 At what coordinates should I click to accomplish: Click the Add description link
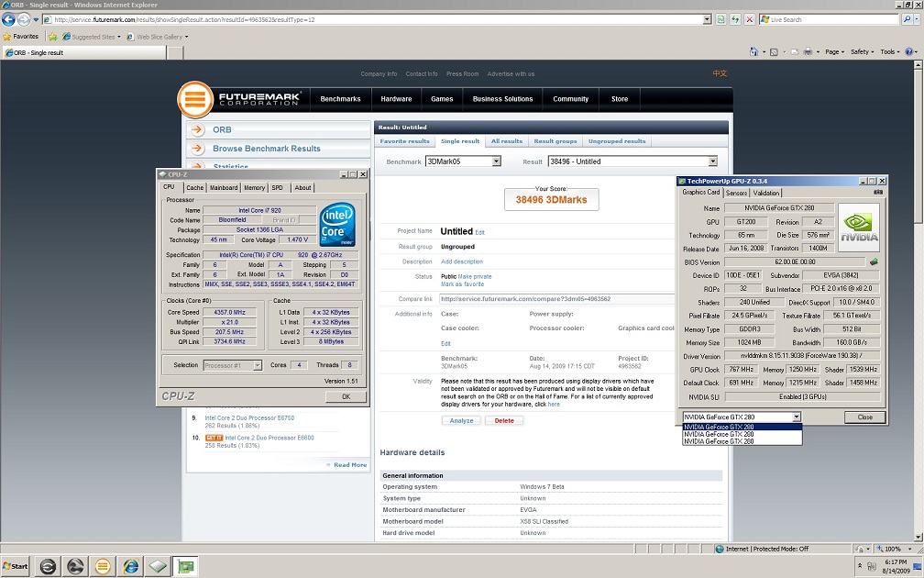462,261
